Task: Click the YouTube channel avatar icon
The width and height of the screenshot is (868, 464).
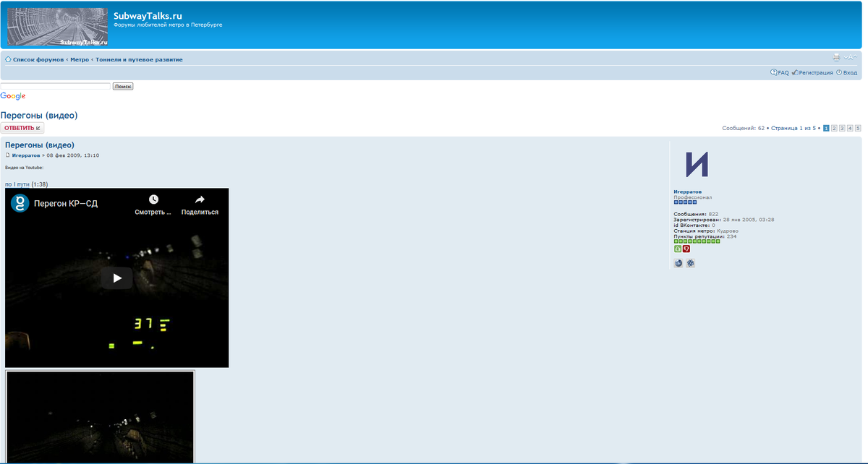Action: (x=20, y=203)
